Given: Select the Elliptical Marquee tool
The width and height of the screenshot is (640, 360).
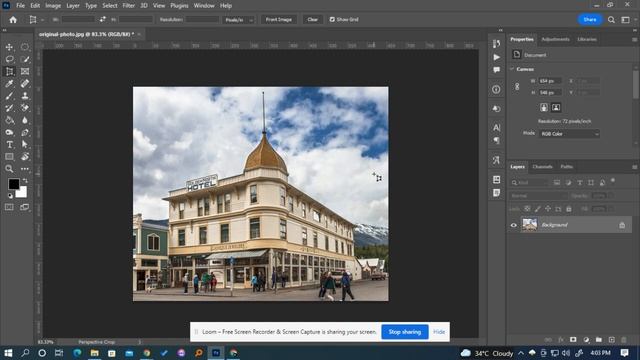Looking at the screenshot, I should pos(25,47).
